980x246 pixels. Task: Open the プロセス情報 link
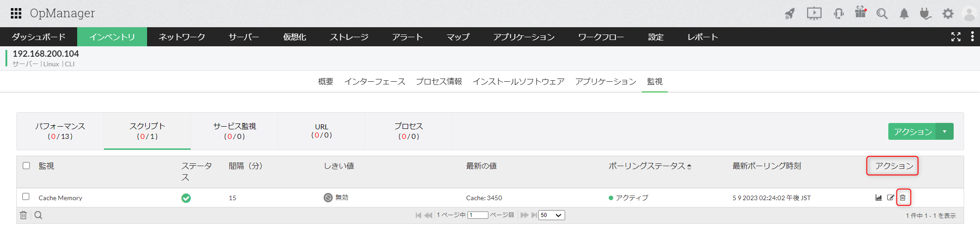[x=438, y=82]
